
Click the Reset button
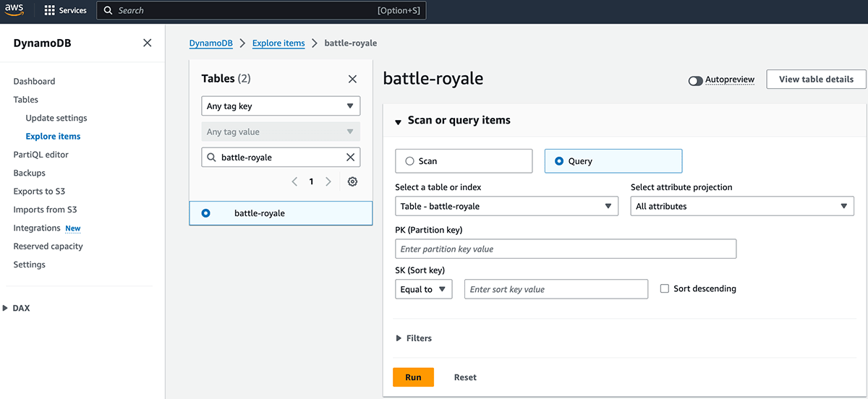point(465,377)
